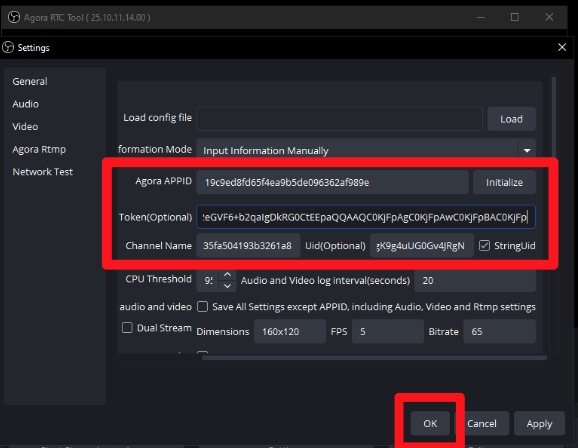The height and width of the screenshot is (448, 578).
Task: Click the CPU Threshold value field
Action: pyautogui.click(x=208, y=280)
